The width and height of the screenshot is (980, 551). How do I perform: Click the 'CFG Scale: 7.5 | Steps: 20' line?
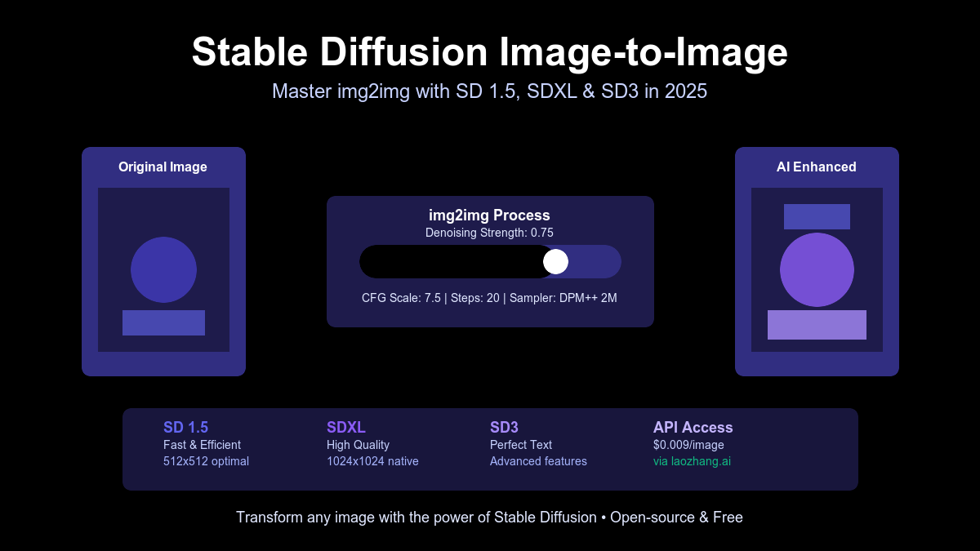coord(490,298)
